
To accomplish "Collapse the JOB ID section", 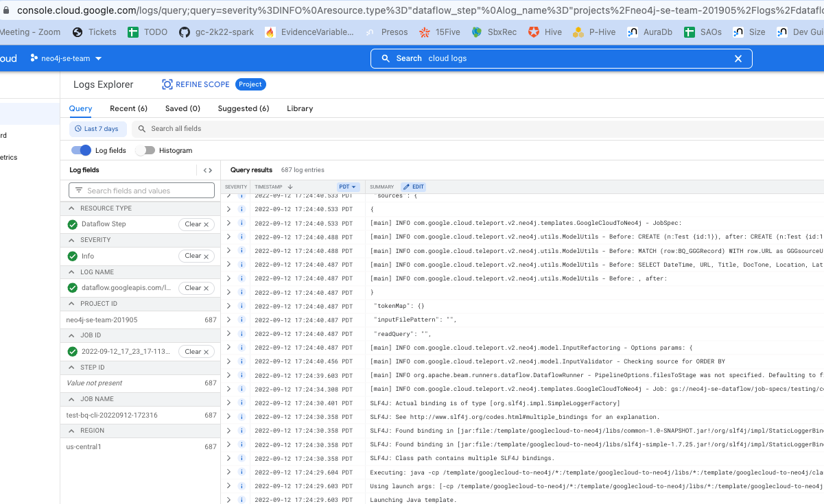I will pyautogui.click(x=71, y=335).
